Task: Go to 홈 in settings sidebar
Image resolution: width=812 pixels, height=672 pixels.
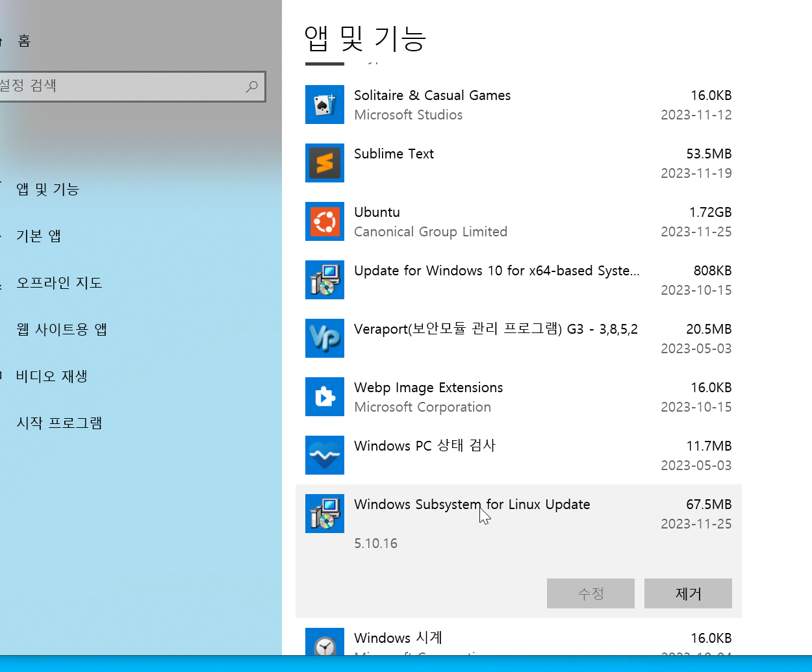Action: pyautogui.click(x=24, y=41)
